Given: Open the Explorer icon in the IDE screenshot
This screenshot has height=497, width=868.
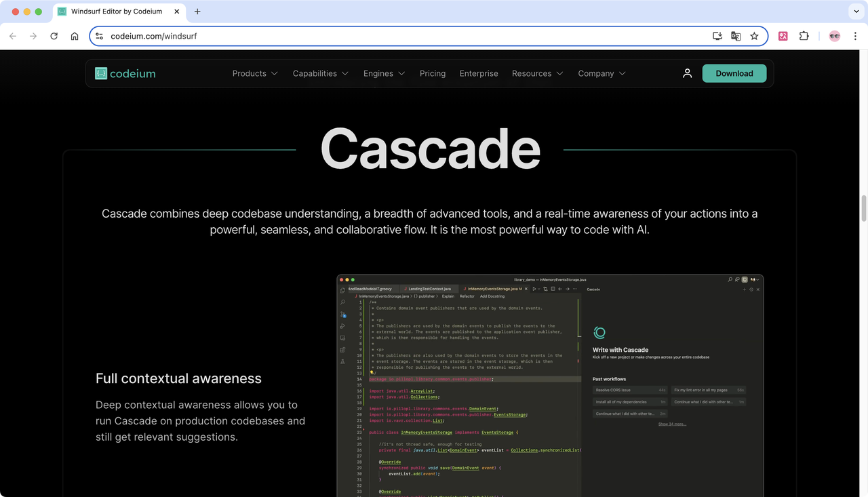Looking at the screenshot, I should pyautogui.click(x=342, y=290).
